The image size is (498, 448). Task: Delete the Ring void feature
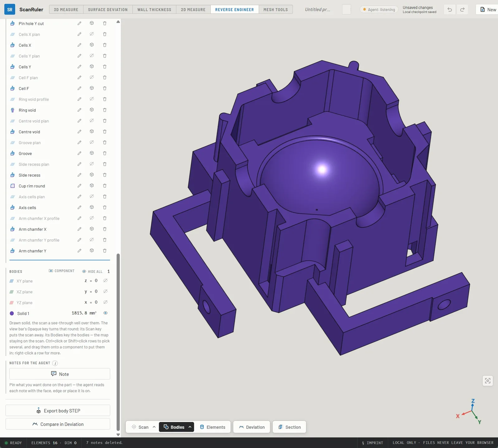(105, 110)
